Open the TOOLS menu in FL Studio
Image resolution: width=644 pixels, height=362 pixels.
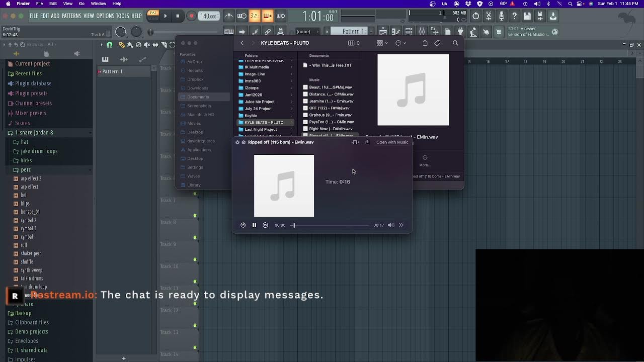[x=123, y=16]
